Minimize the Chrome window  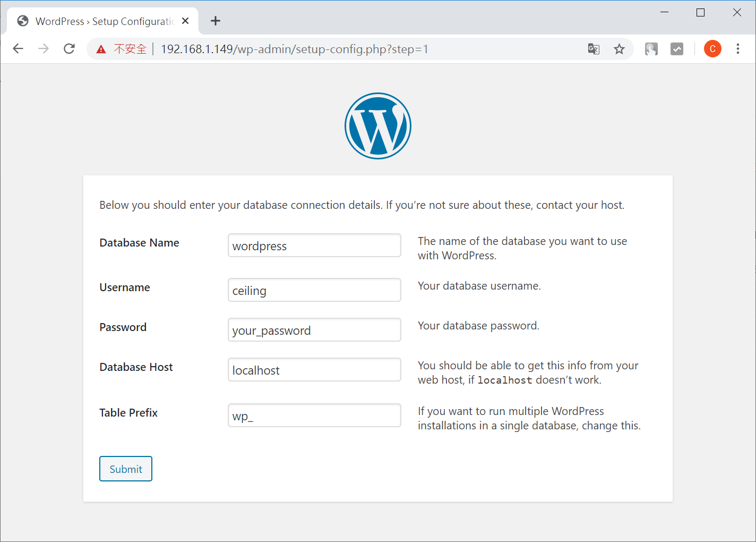pos(664,12)
